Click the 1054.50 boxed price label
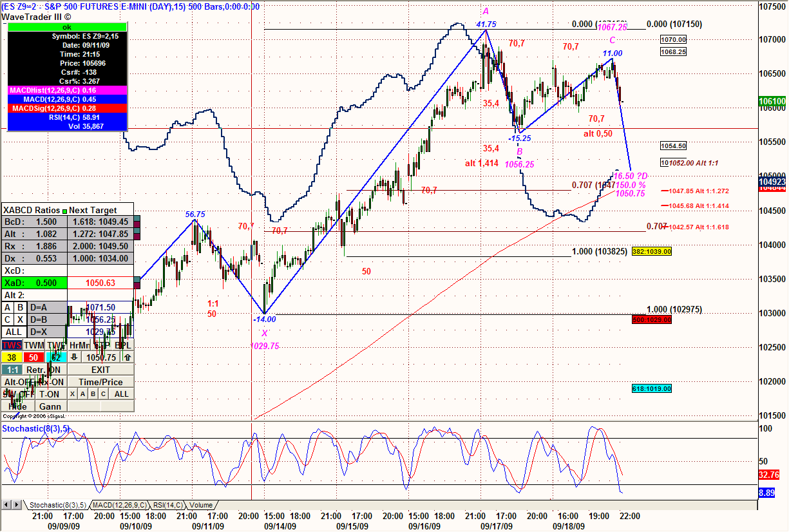 click(x=673, y=146)
